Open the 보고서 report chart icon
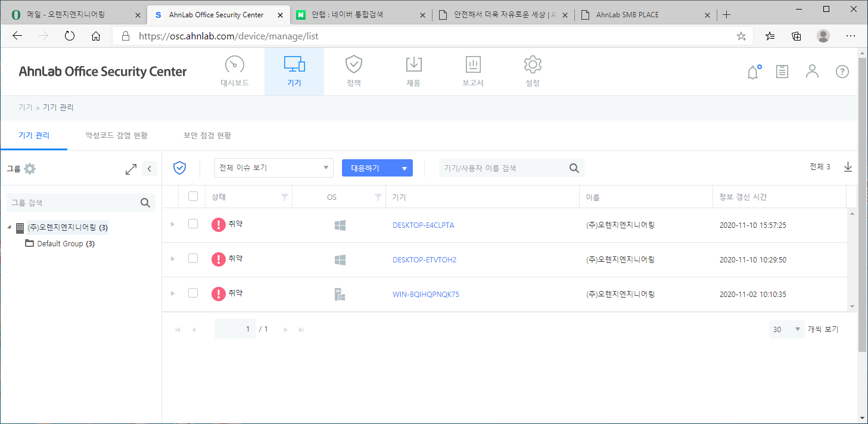 473,71
